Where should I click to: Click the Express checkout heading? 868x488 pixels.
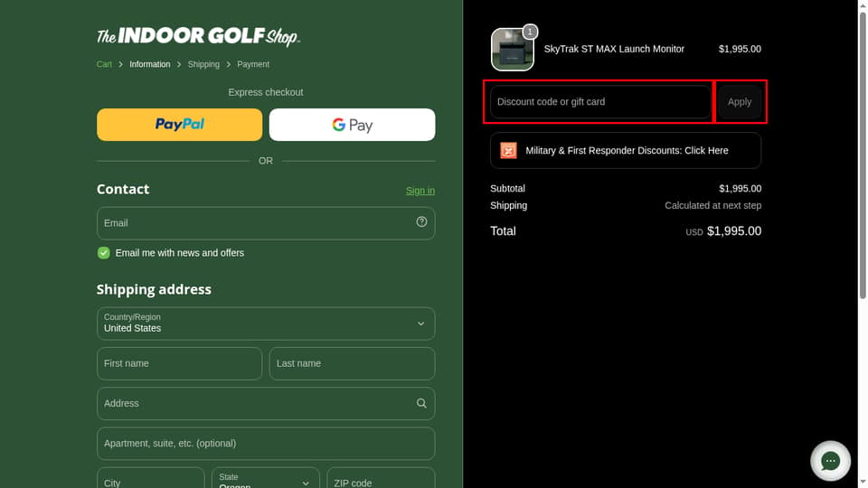(266, 92)
